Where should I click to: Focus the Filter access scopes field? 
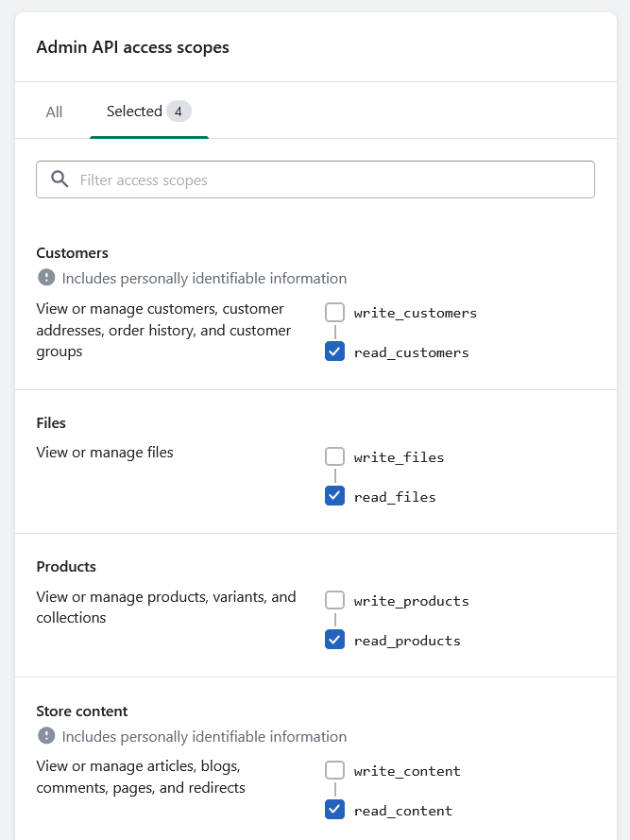pyautogui.click(x=315, y=180)
